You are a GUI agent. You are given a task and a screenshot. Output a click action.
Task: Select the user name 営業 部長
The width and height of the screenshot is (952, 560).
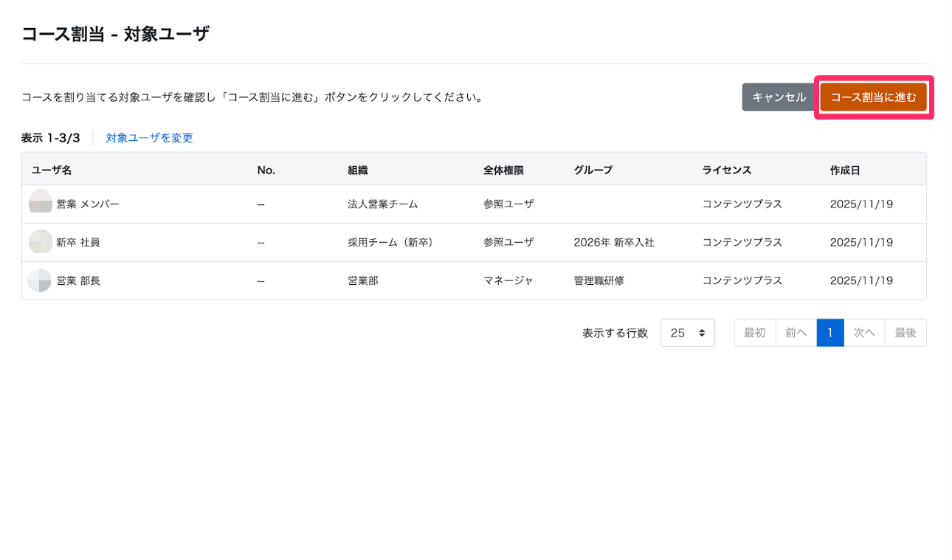tap(78, 281)
